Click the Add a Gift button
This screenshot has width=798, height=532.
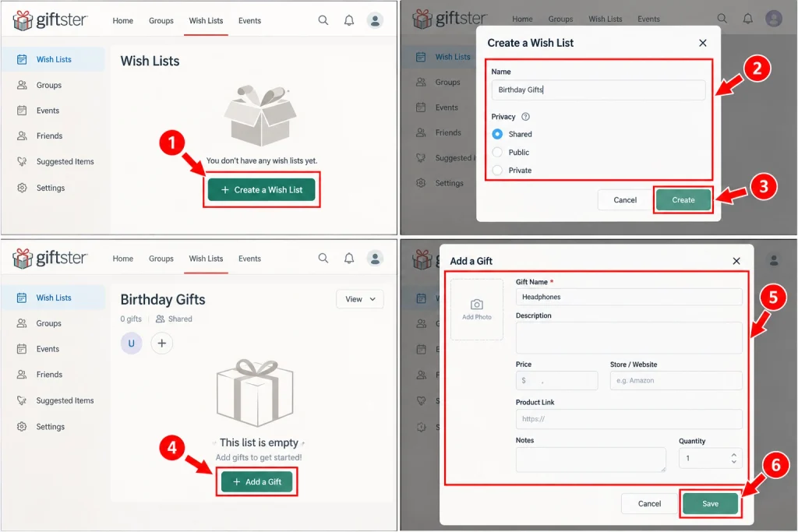pos(256,481)
